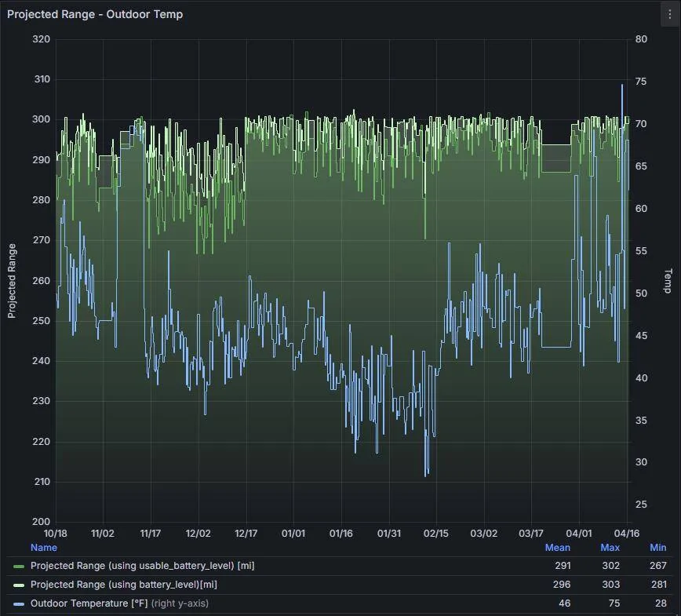This screenshot has width=681, height=616.
Task: Click usable_battery_level series dark green swatch
Action: pos(19,567)
